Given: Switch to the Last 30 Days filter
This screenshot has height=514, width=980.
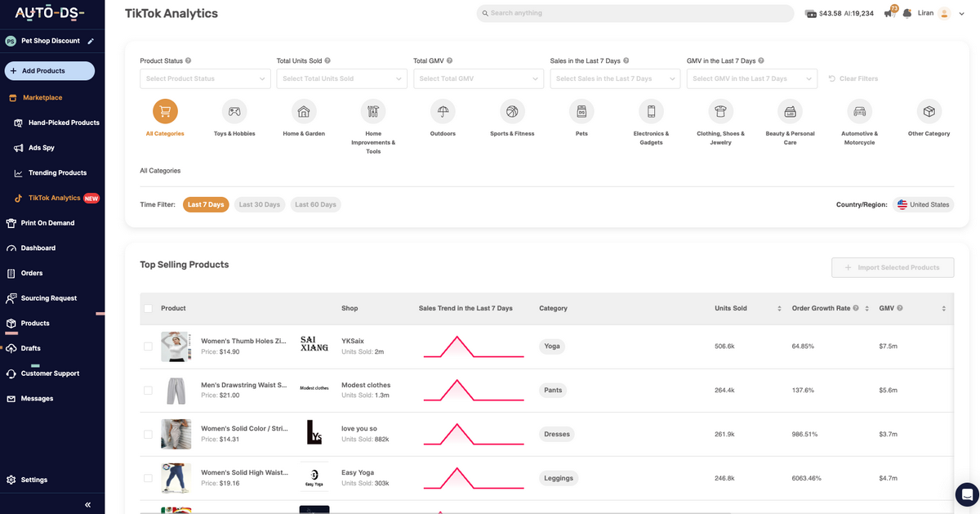Looking at the screenshot, I should [x=260, y=204].
